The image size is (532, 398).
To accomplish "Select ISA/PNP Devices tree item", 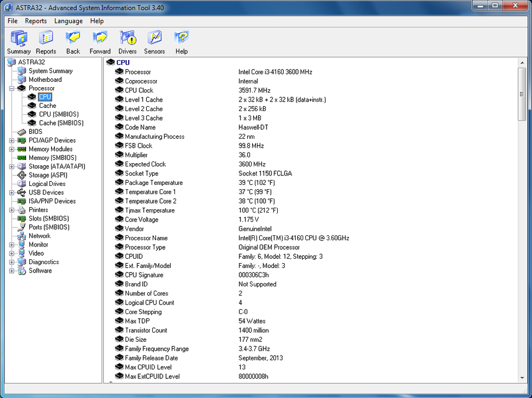I will click(52, 201).
